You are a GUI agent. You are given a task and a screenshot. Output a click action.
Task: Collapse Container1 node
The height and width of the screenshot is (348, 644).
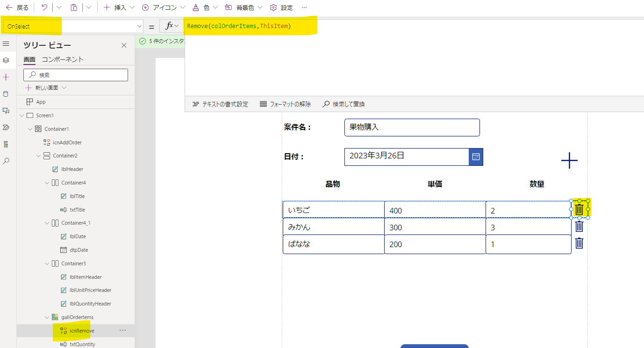(30, 129)
